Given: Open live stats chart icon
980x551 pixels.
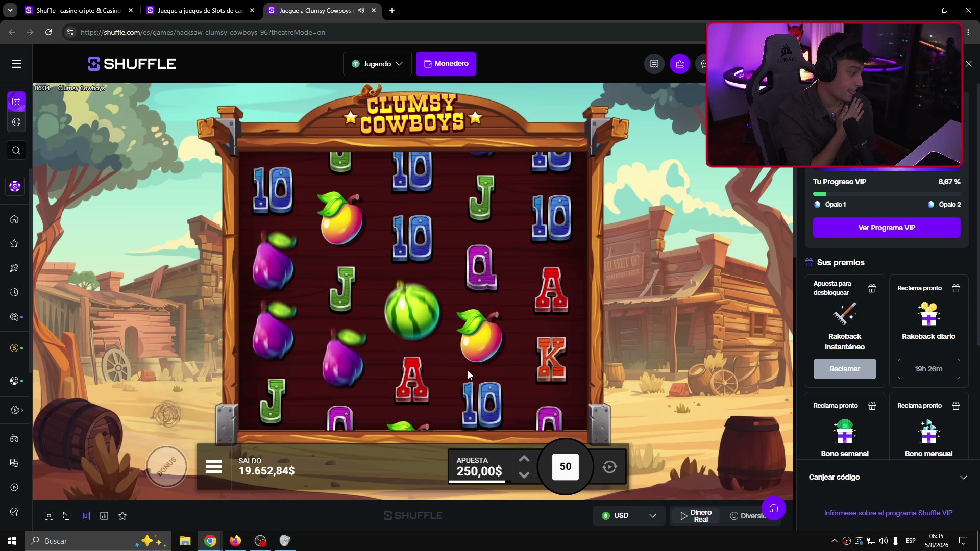Looking at the screenshot, I should (x=104, y=516).
